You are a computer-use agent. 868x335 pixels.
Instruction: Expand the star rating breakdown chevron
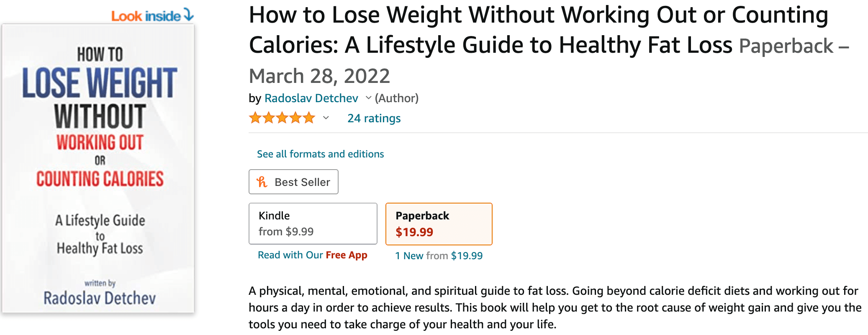pyautogui.click(x=326, y=118)
